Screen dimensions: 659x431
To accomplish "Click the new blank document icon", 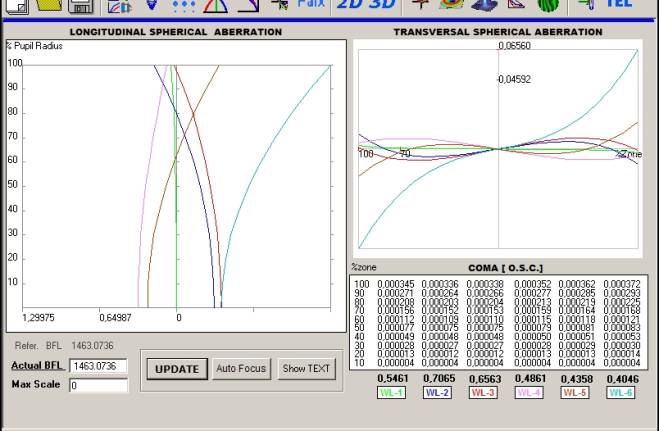I will tap(17, 6).
